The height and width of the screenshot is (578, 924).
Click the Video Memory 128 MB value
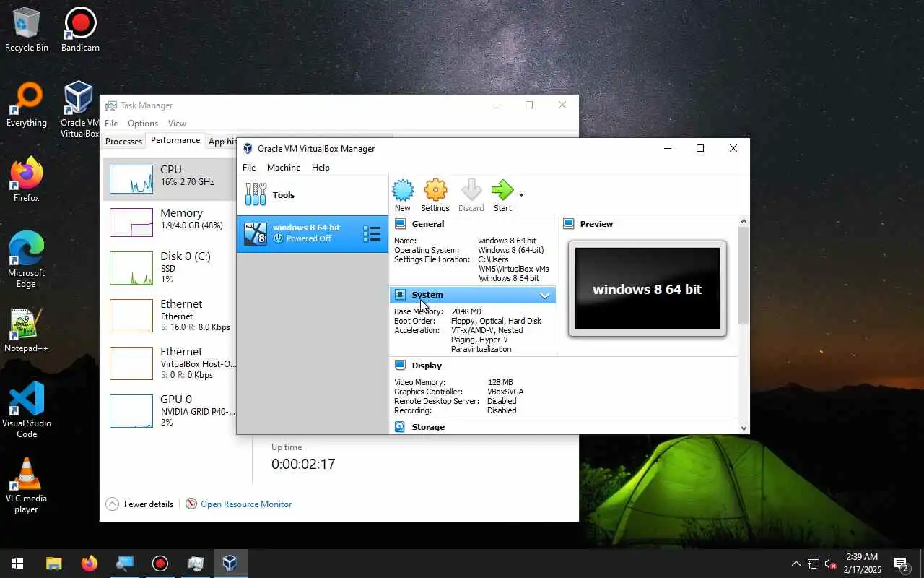[500, 382]
